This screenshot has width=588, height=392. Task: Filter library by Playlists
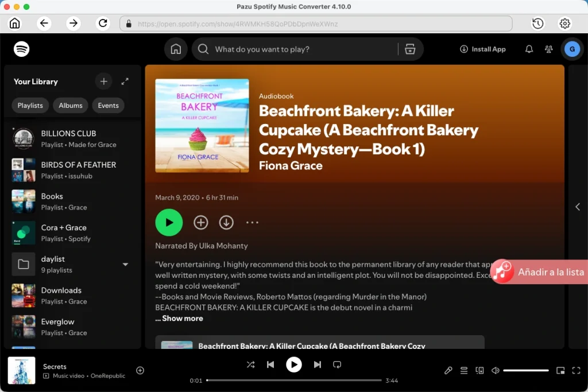(30, 105)
